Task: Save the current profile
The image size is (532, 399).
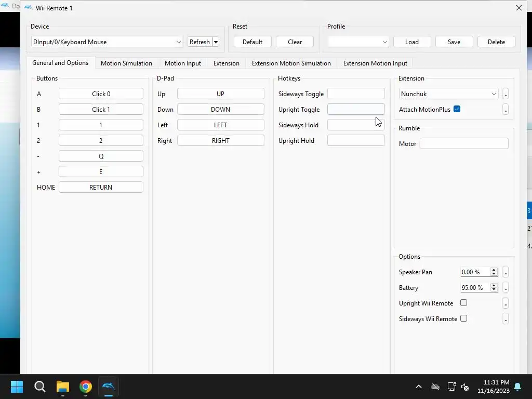Action: (454, 42)
